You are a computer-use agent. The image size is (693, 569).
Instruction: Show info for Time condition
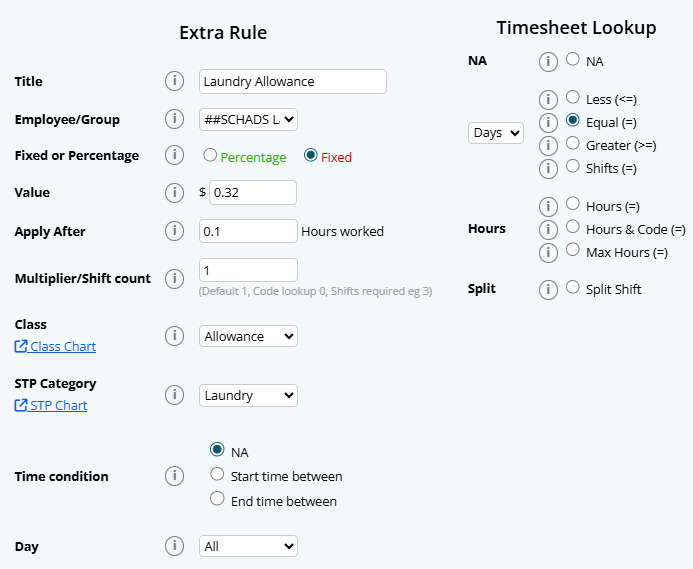tap(174, 476)
